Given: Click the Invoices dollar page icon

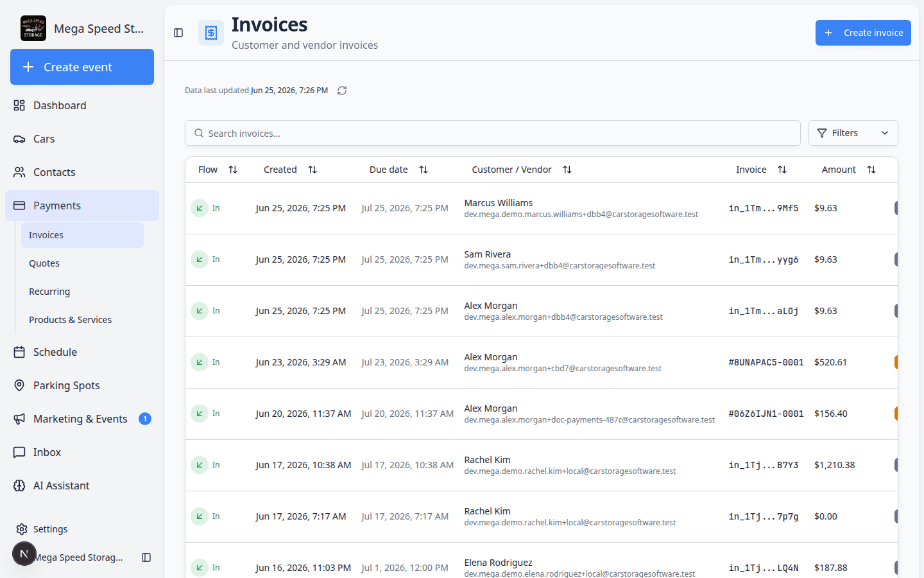Looking at the screenshot, I should (211, 33).
